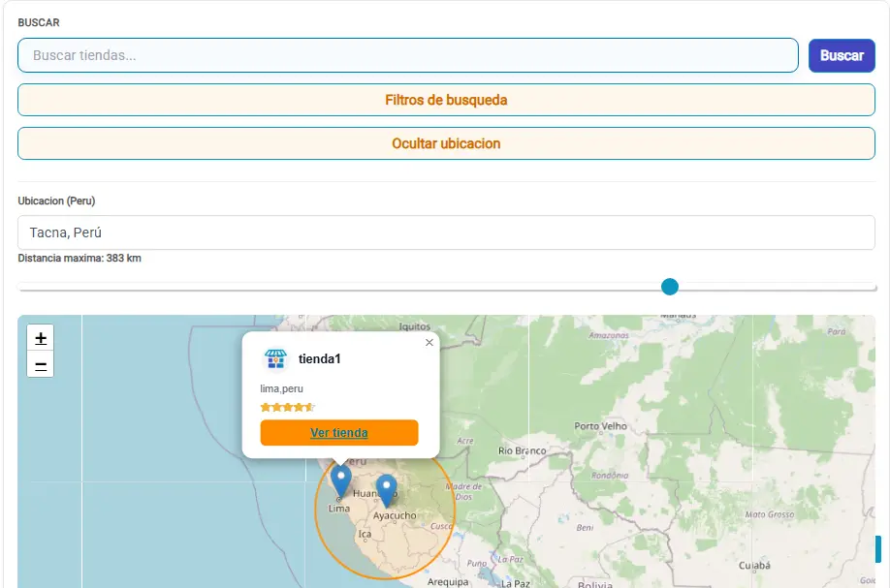Select the blue map marker at Lima
The height and width of the screenshot is (588, 890).
pos(340,480)
